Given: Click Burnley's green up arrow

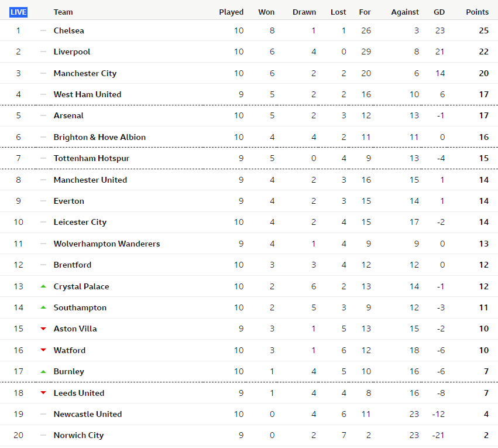Looking at the screenshot, I should [43, 371].
